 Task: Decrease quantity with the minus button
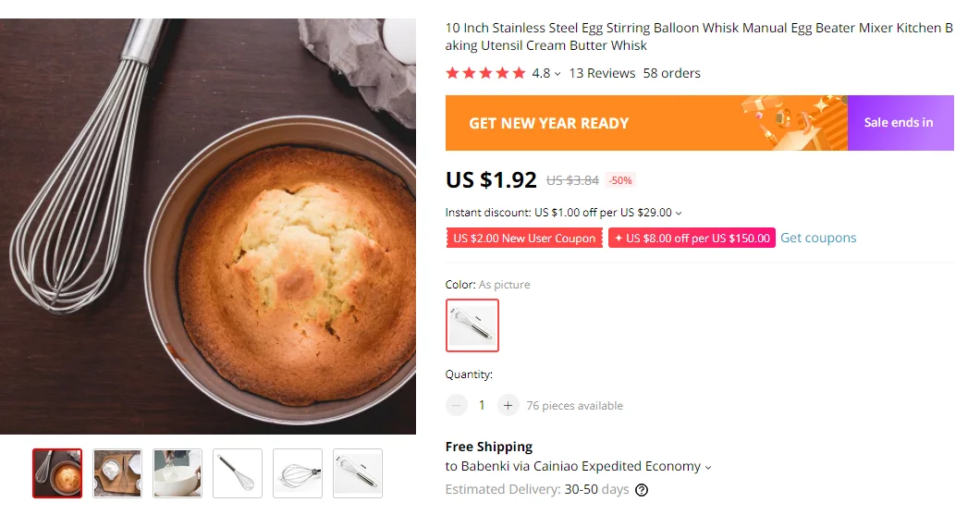(x=457, y=405)
